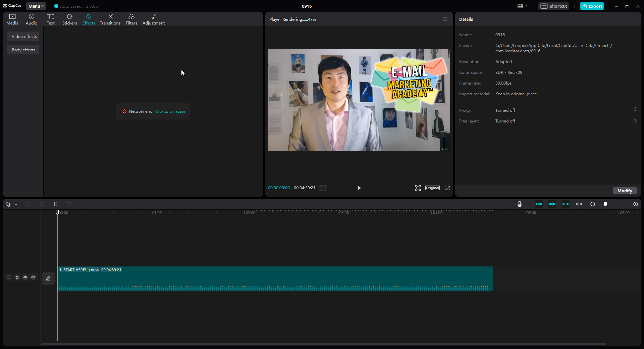This screenshot has height=349, width=644.
Task: Hide the main track with the eye icon
Action: pos(25,277)
